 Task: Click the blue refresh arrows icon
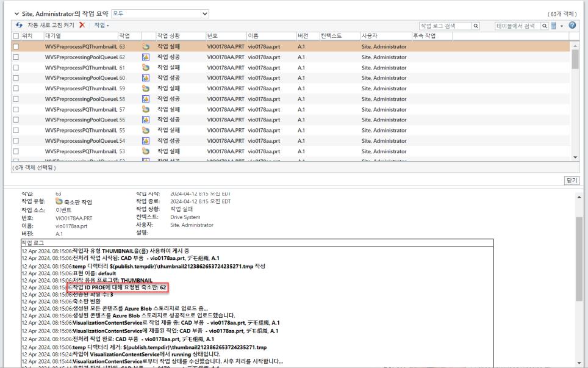19,25
